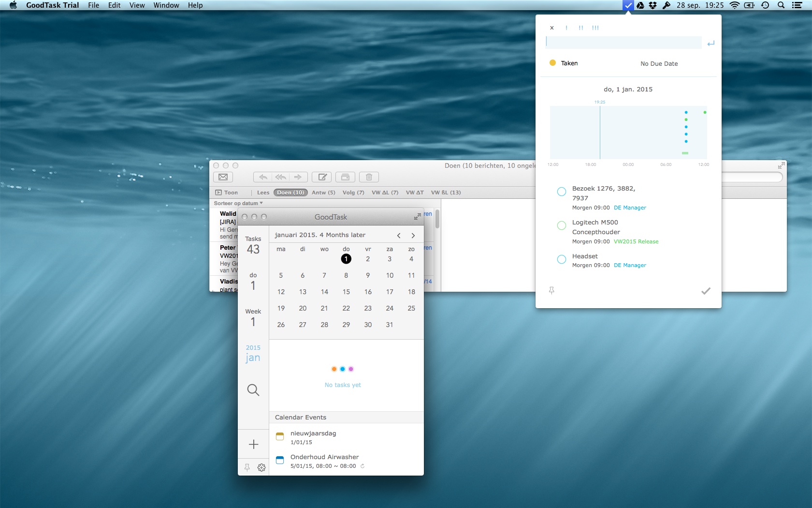
Task: Select January 31 in calendar
Action: tap(390, 325)
